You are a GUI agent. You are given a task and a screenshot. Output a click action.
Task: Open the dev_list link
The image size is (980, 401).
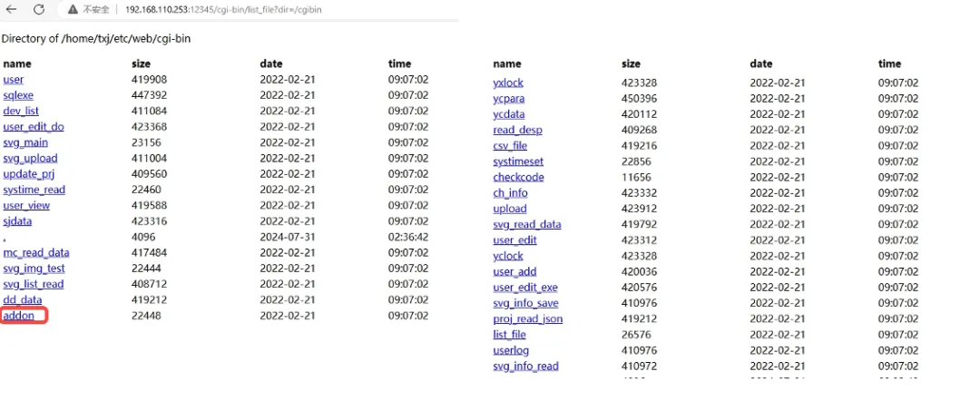[21, 111]
